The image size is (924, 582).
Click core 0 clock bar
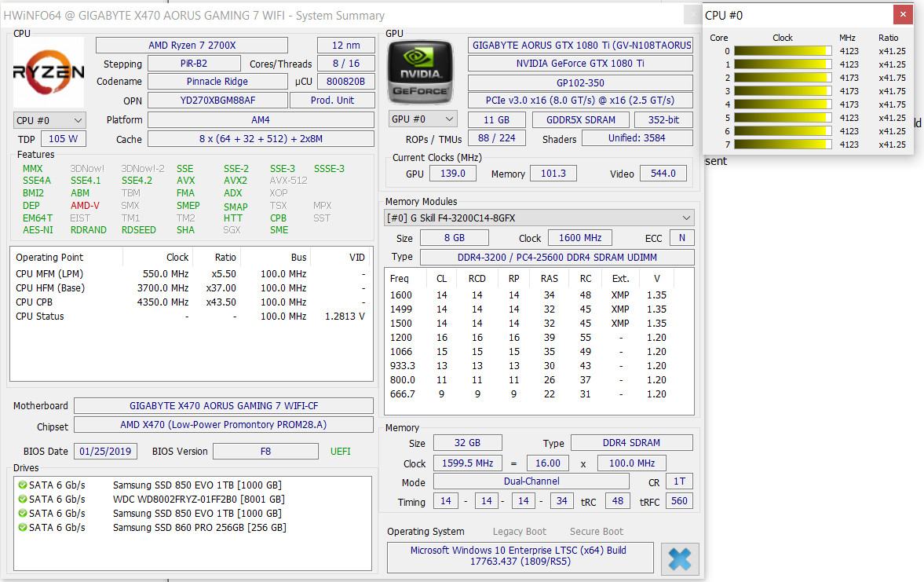click(x=783, y=51)
